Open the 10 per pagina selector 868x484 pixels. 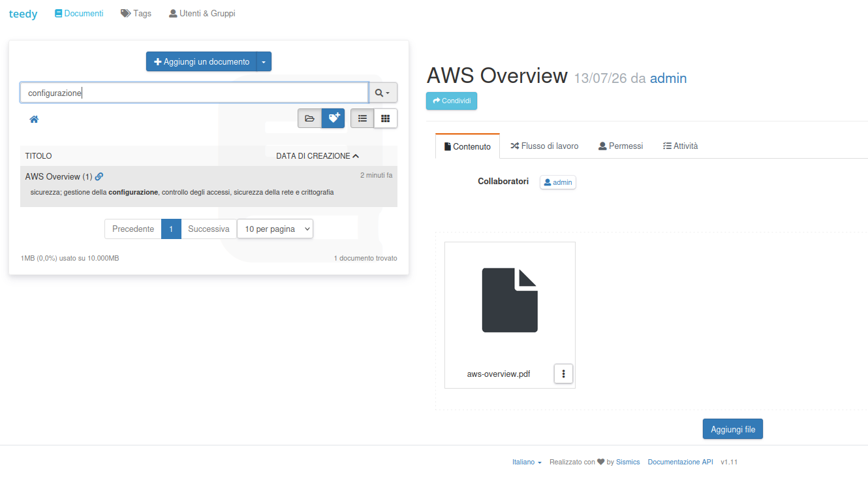point(275,229)
